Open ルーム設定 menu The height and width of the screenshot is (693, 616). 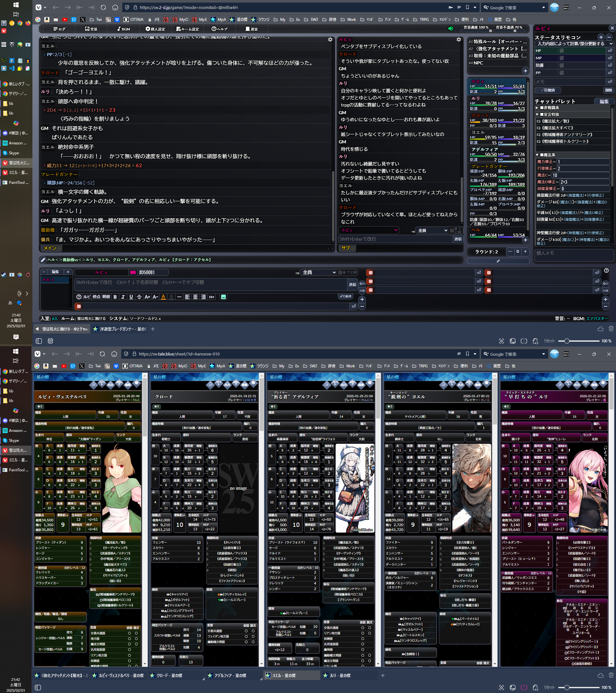tap(188, 29)
